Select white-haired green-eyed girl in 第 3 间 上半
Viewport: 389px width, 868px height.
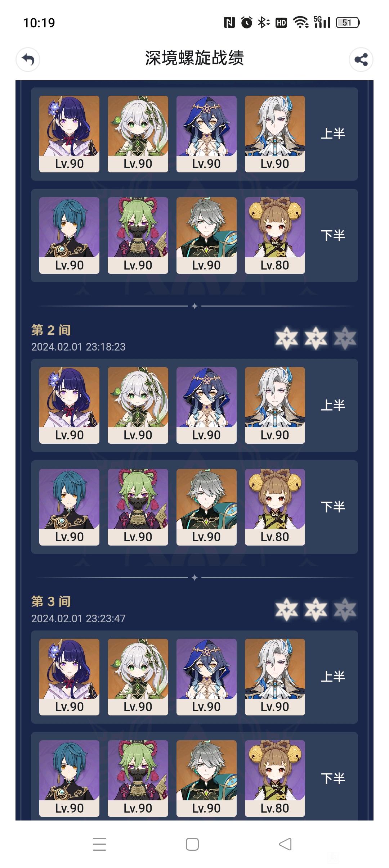click(138, 677)
